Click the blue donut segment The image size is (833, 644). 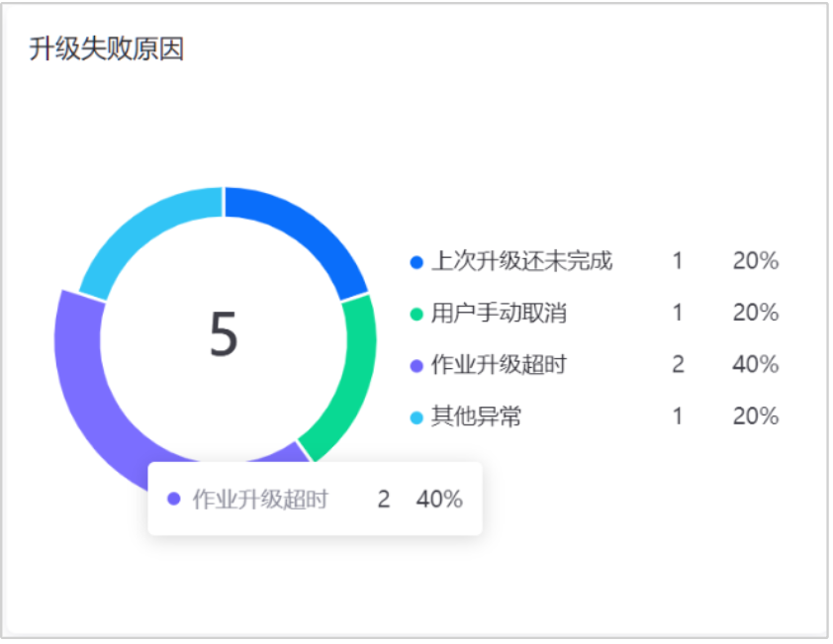click(304, 232)
